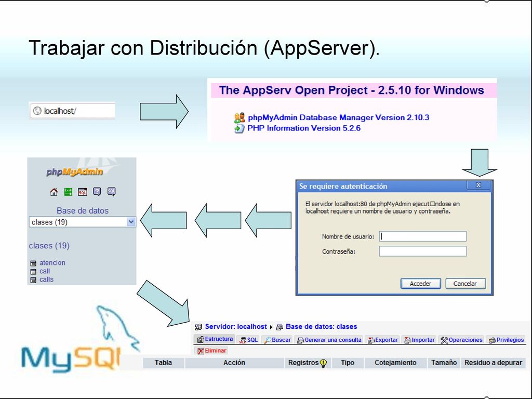Click the Cotejamiento column header
The image size is (532, 399).
(x=395, y=363)
